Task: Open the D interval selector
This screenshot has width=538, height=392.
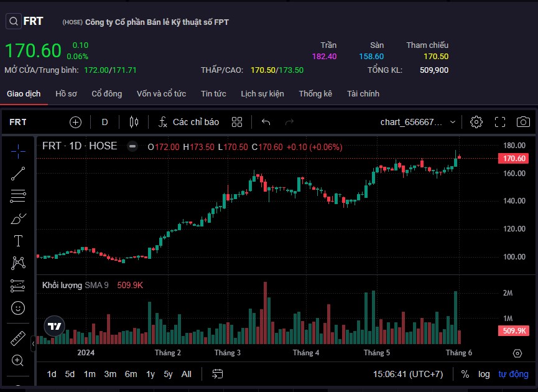Action: [x=104, y=122]
